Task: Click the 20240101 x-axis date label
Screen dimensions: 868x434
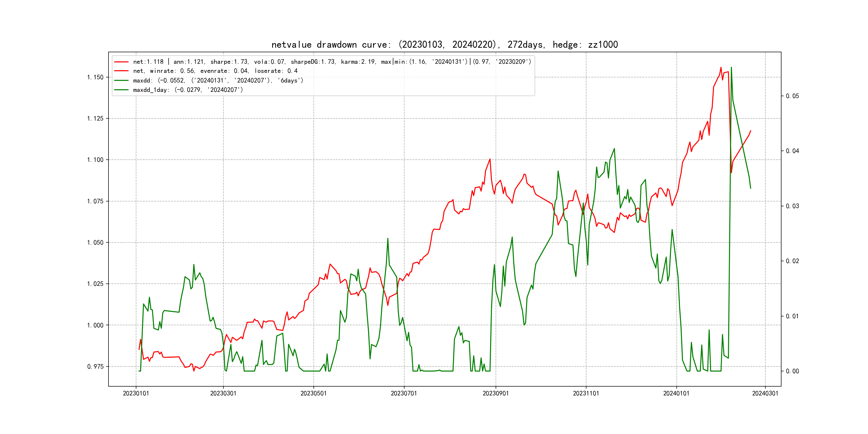Action: (676, 394)
